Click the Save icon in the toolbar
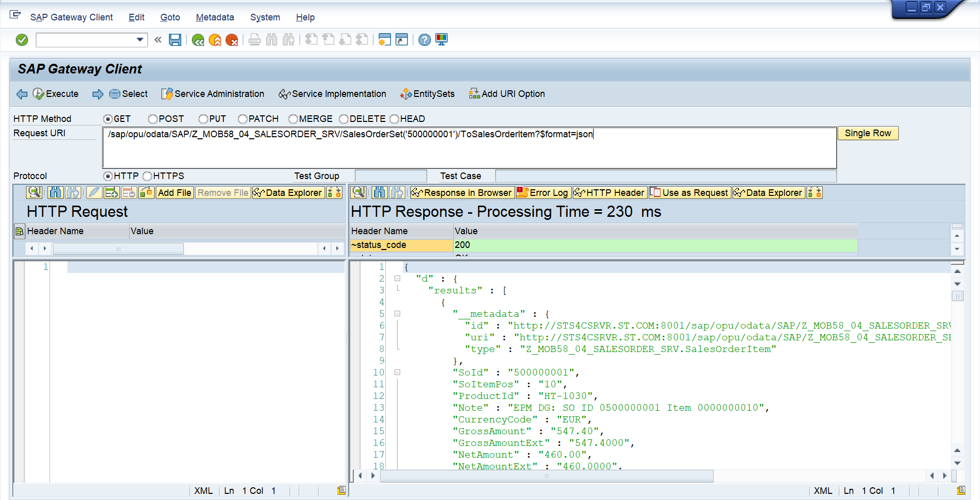Screen dimensions: 980x500 175,40
